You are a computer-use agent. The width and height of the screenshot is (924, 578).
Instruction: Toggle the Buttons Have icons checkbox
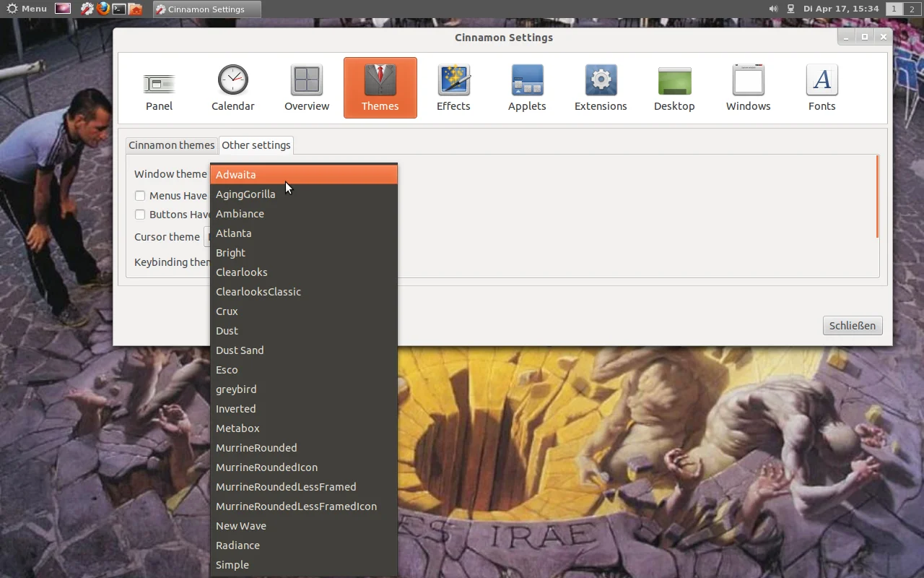pos(140,214)
